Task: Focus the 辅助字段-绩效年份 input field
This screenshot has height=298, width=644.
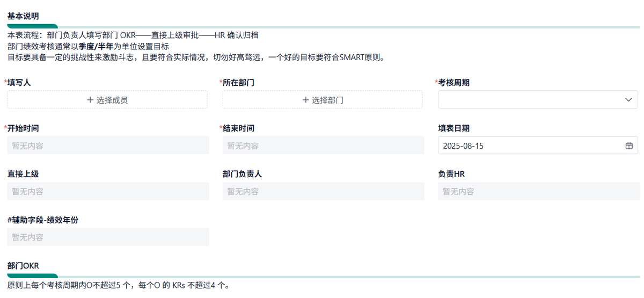Action: coord(108,237)
